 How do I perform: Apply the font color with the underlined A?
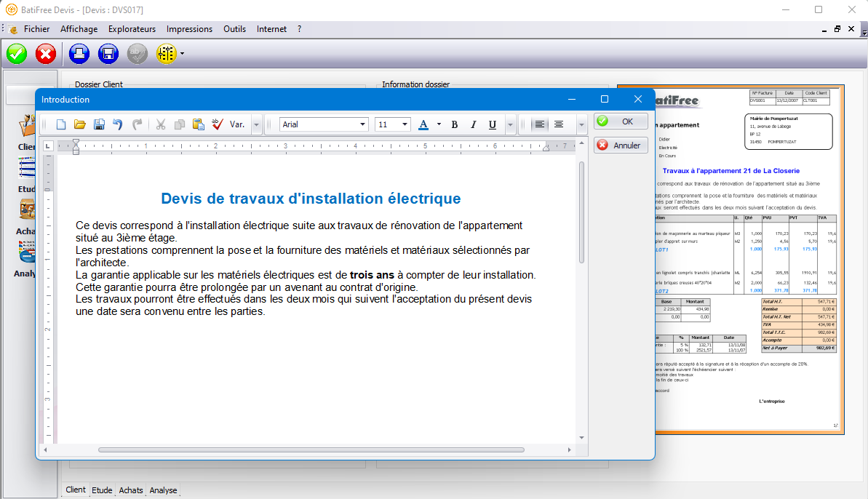coord(423,124)
